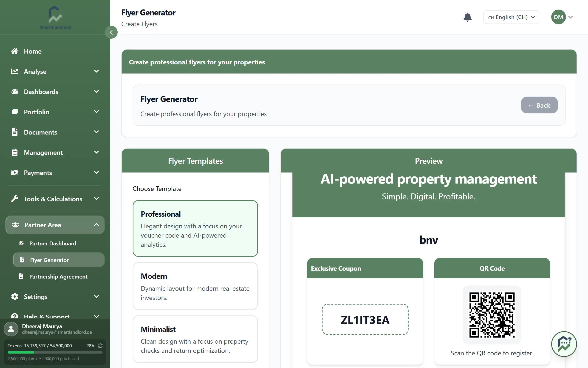Click the Analyse chart icon
Screen dimensions: 588x368
pos(14,71)
